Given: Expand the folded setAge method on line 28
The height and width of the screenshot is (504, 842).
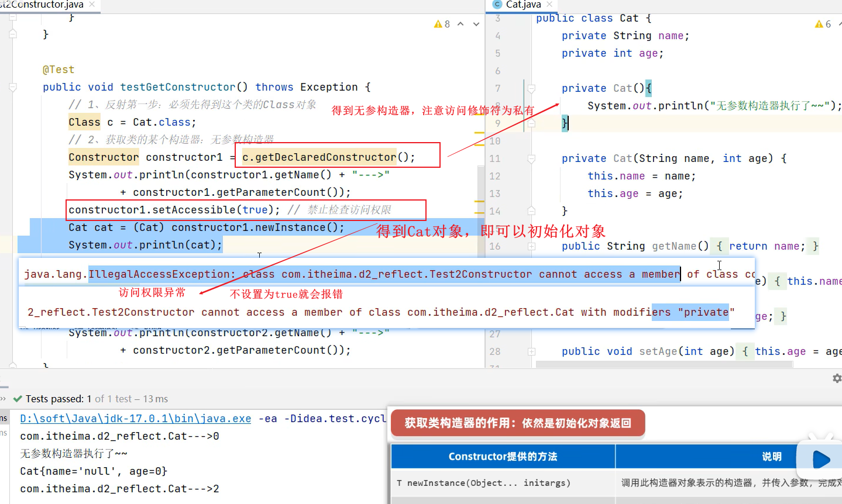Looking at the screenshot, I should point(531,352).
